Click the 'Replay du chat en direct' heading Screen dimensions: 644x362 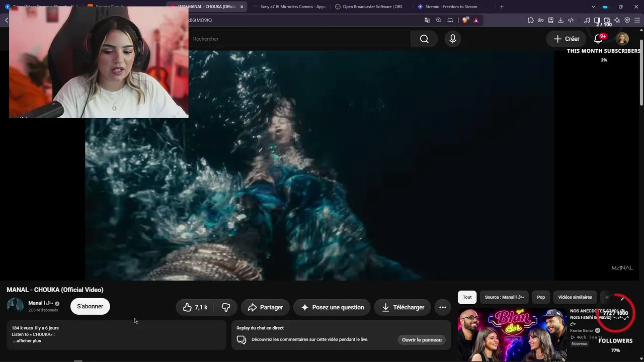(260, 328)
